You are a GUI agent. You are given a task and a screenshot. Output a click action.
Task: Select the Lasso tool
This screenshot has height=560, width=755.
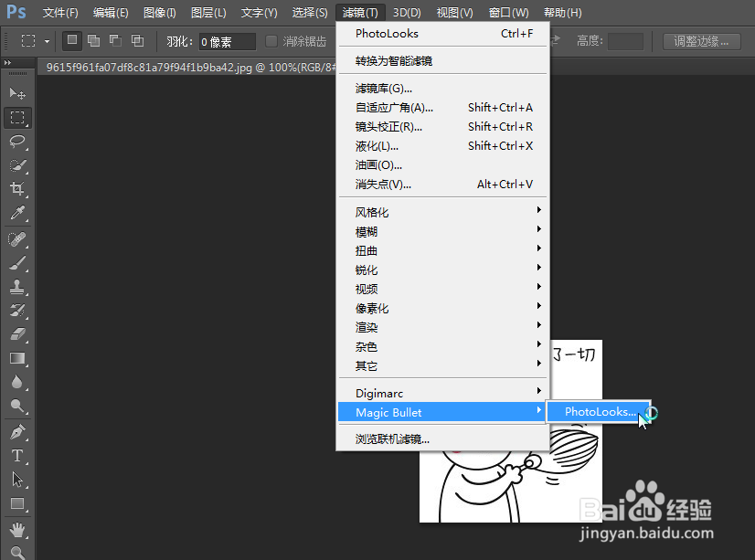17,142
